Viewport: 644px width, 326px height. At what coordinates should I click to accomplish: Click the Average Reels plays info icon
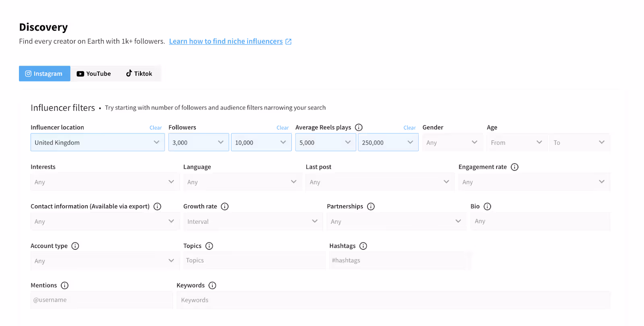tap(359, 127)
